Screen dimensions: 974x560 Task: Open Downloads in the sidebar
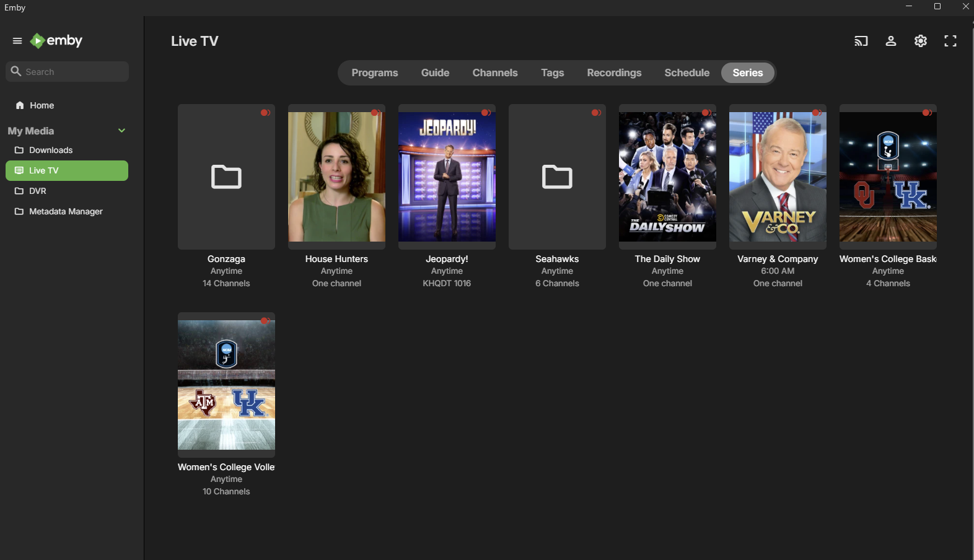(67, 150)
